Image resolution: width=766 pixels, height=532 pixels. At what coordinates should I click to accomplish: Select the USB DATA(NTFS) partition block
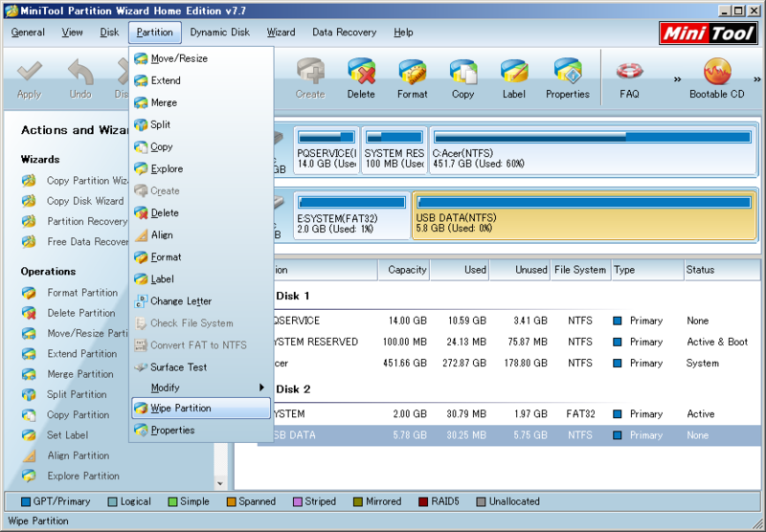[584, 215]
